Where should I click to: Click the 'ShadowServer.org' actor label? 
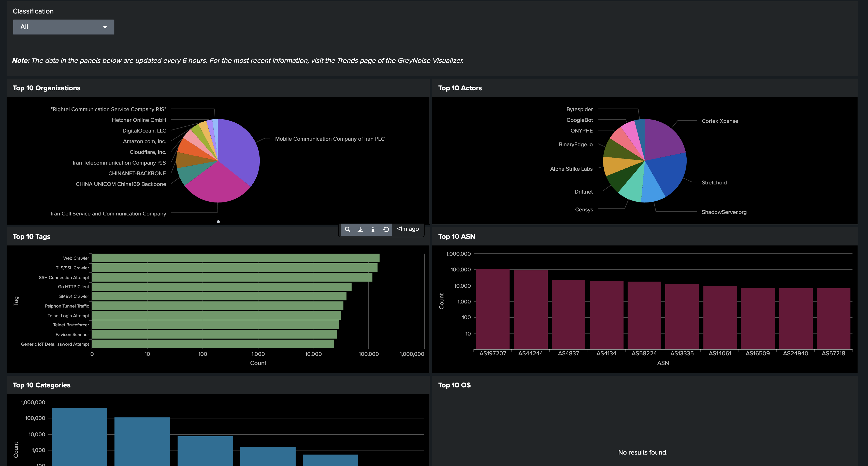tap(724, 212)
